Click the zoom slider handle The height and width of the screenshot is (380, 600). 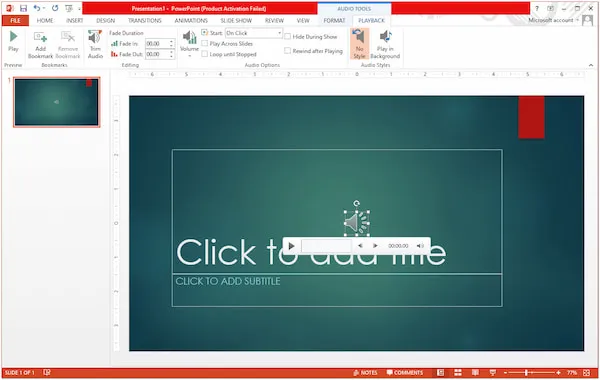coord(527,373)
